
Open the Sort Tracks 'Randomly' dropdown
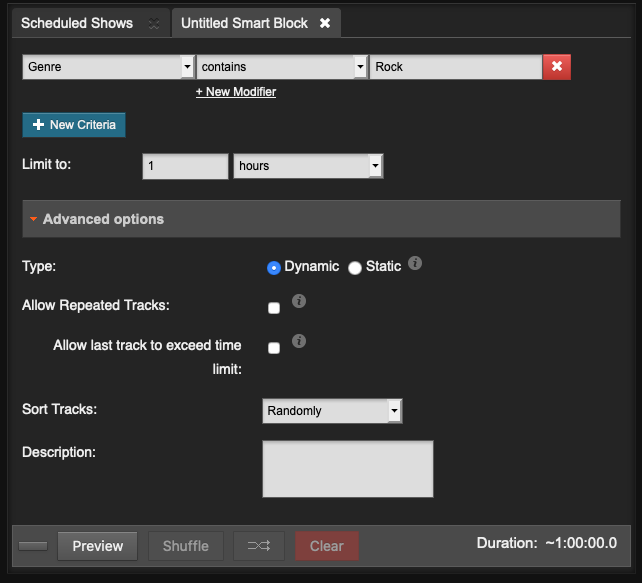tap(332, 410)
